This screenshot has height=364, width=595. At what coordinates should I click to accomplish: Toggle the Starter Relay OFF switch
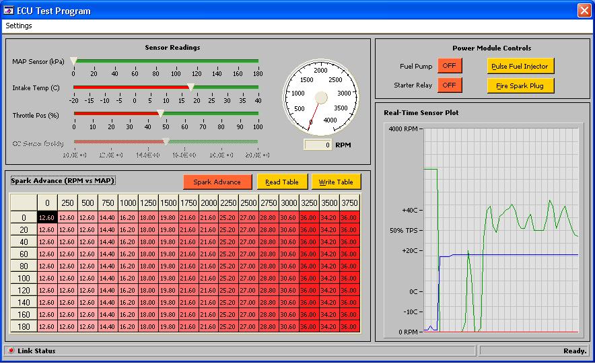click(450, 85)
